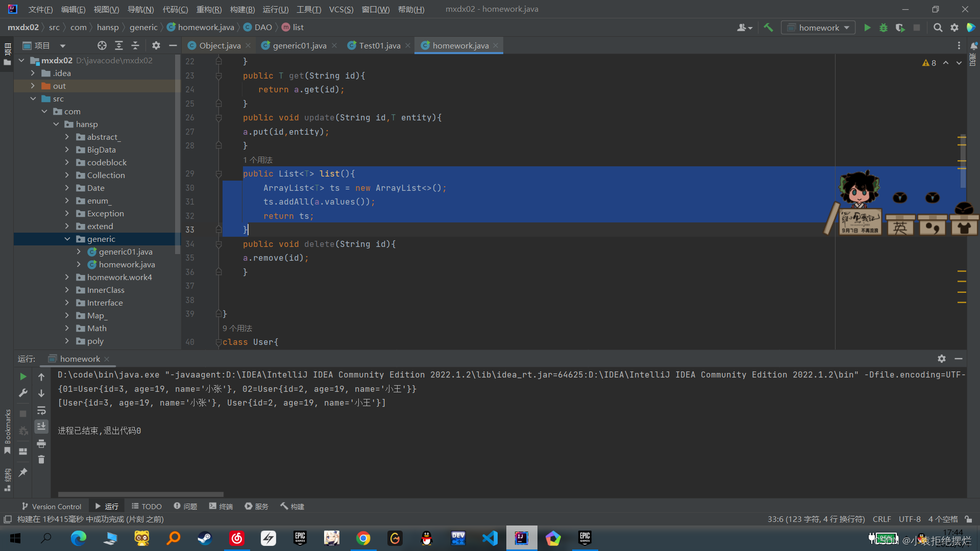The height and width of the screenshot is (551, 980).
Task: Collapse the generic package
Action: click(x=67, y=239)
